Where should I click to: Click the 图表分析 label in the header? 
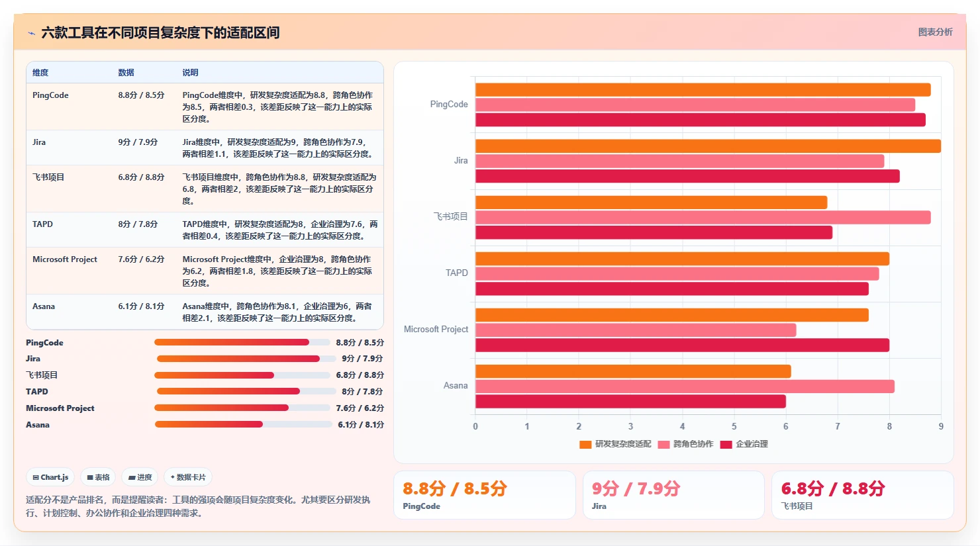[935, 32]
